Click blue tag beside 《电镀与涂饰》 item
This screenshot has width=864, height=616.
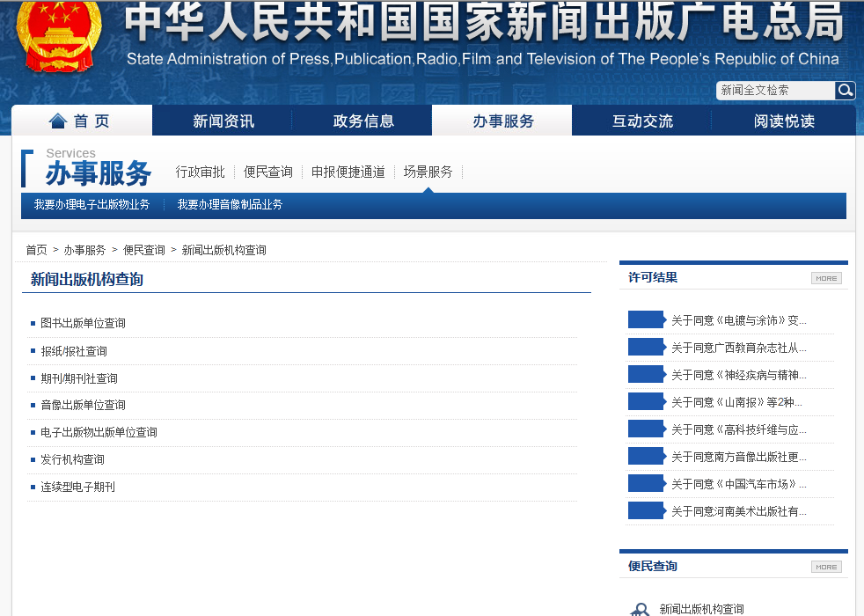(647, 319)
